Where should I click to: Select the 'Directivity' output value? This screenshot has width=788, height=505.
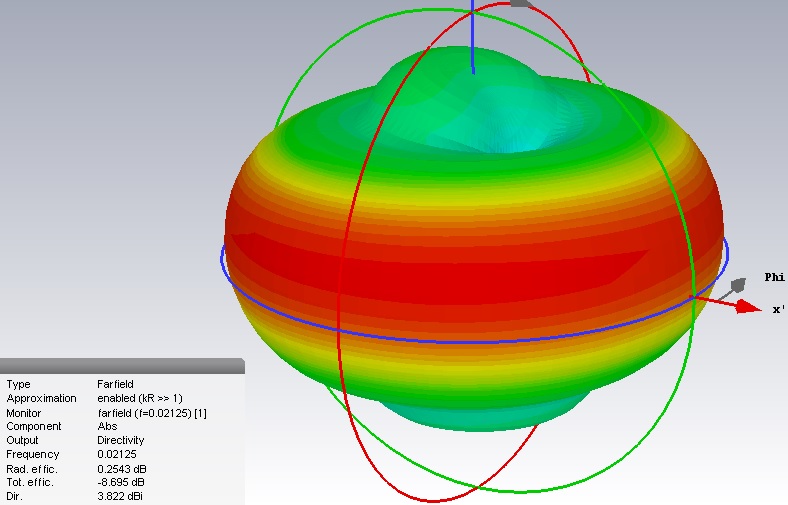coord(121,441)
